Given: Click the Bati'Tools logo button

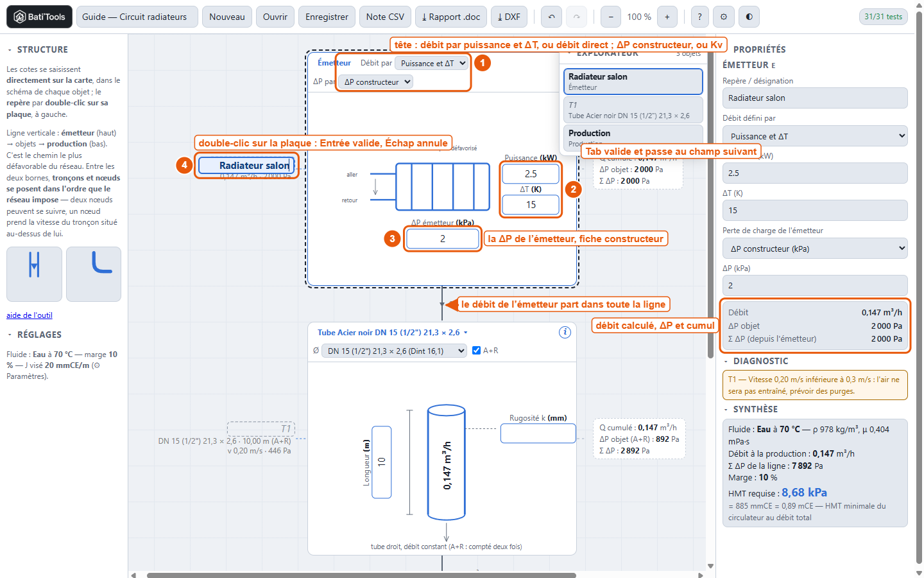Looking at the screenshot, I should 39,17.
